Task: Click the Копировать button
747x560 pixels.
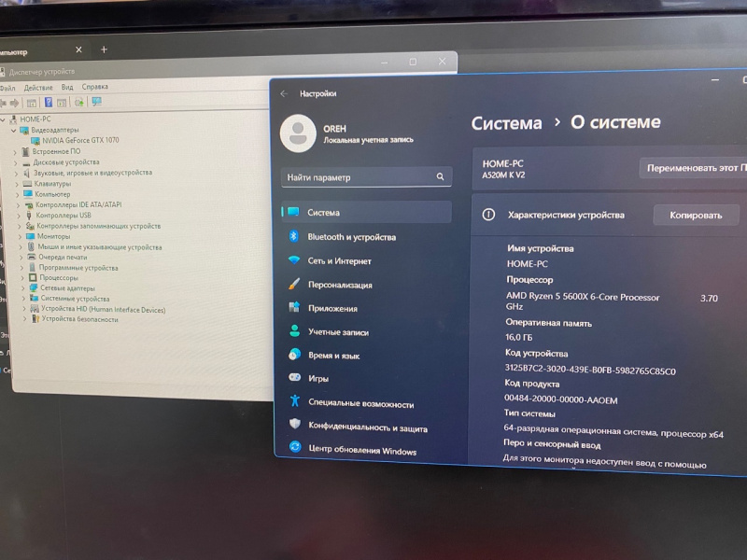Action: tap(696, 216)
